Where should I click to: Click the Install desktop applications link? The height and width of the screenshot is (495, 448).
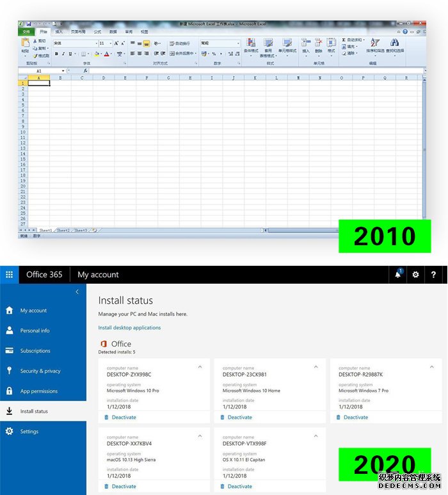click(x=129, y=328)
